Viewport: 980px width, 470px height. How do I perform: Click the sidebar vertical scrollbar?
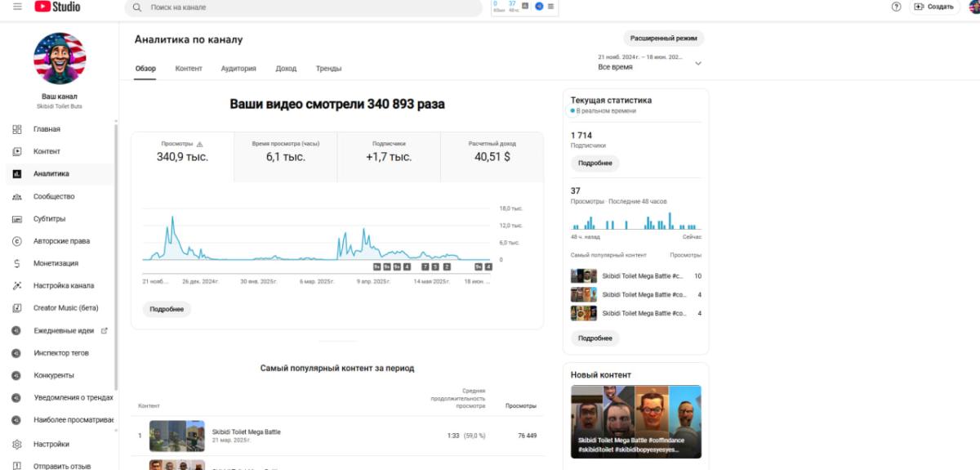tap(116, 257)
